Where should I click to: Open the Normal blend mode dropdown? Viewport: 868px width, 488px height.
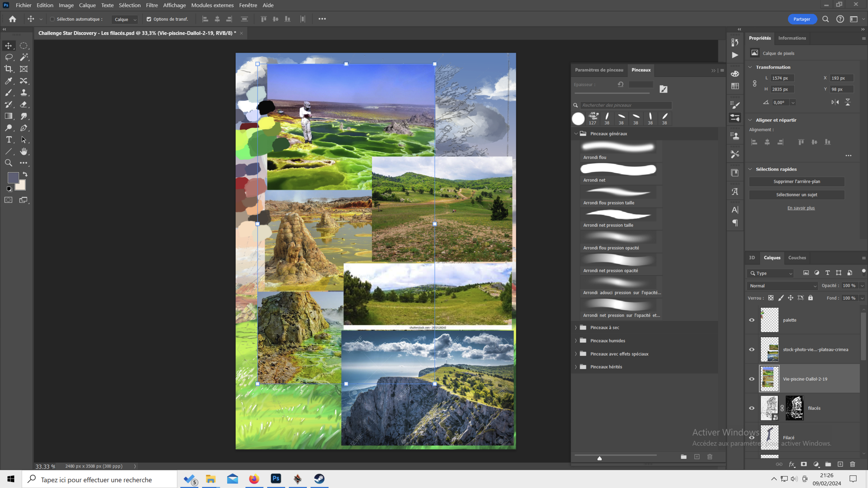783,286
